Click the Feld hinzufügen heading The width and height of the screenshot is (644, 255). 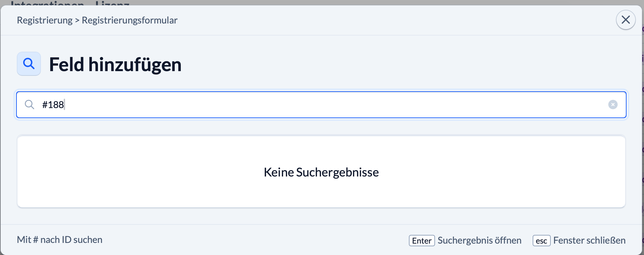point(115,64)
